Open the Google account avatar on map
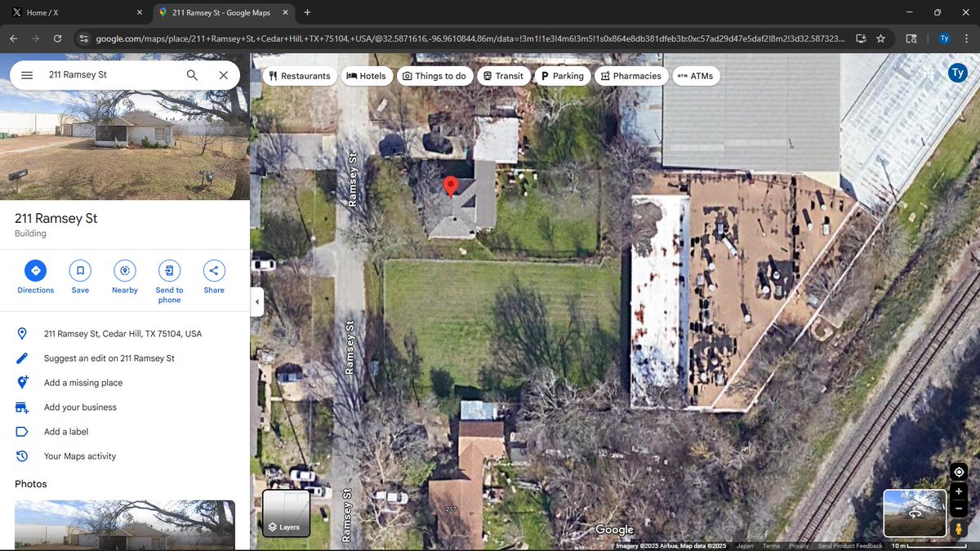This screenshot has width=980, height=551. (x=957, y=73)
